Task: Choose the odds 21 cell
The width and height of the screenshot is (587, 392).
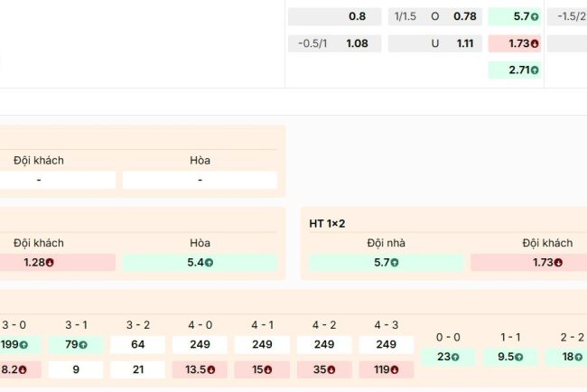Action: (138, 369)
